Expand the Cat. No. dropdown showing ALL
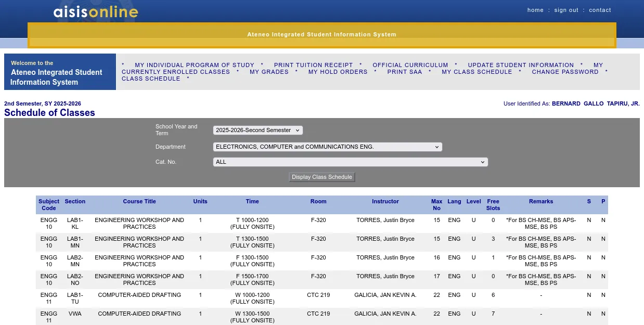The height and width of the screenshot is (325, 644). (350, 162)
